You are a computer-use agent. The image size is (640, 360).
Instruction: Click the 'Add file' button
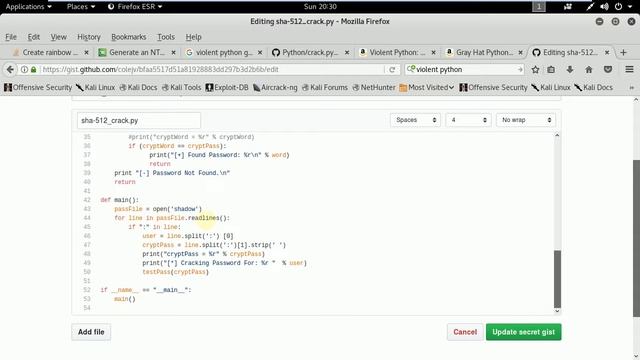pyautogui.click(x=91, y=332)
